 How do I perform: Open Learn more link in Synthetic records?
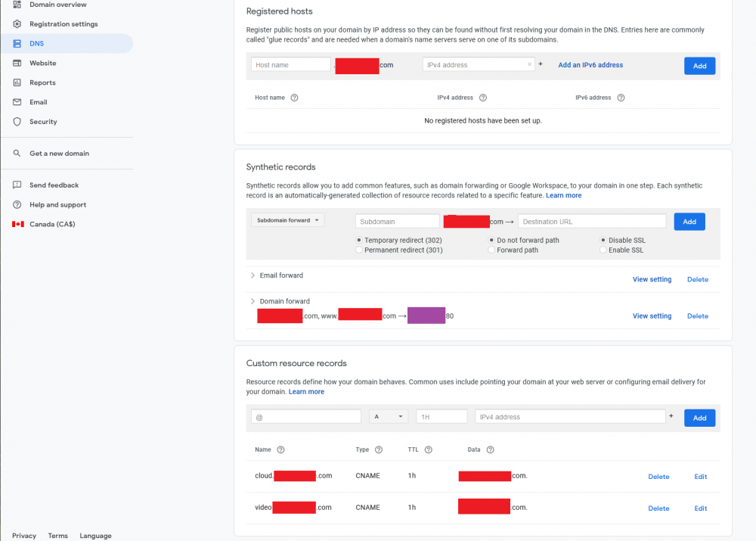click(x=564, y=195)
